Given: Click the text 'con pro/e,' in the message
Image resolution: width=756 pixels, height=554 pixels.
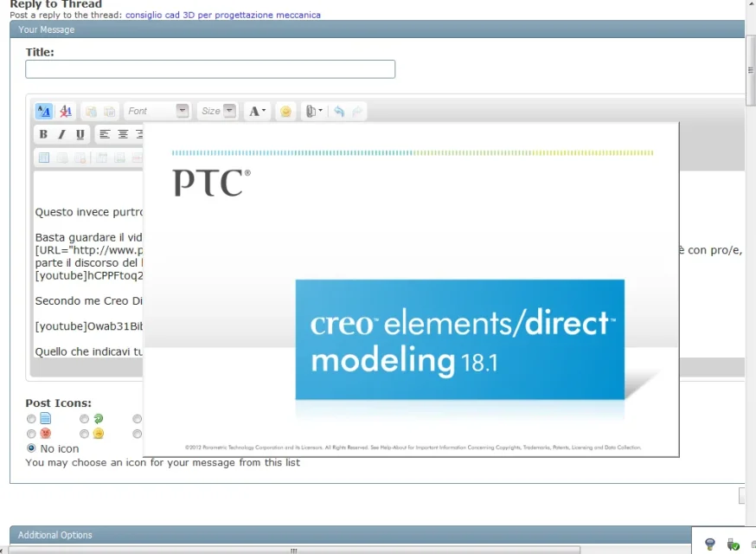Looking at the screenshot, I should (714, 250).
